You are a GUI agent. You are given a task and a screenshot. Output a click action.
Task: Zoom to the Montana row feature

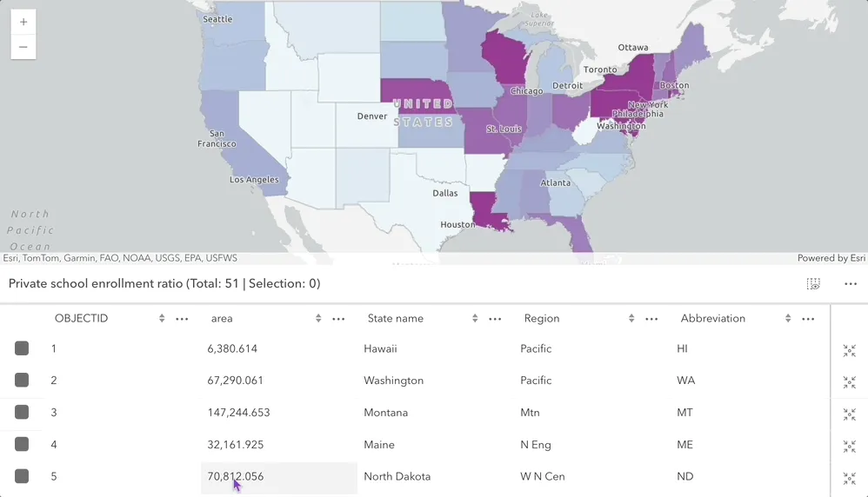point(849,414)
